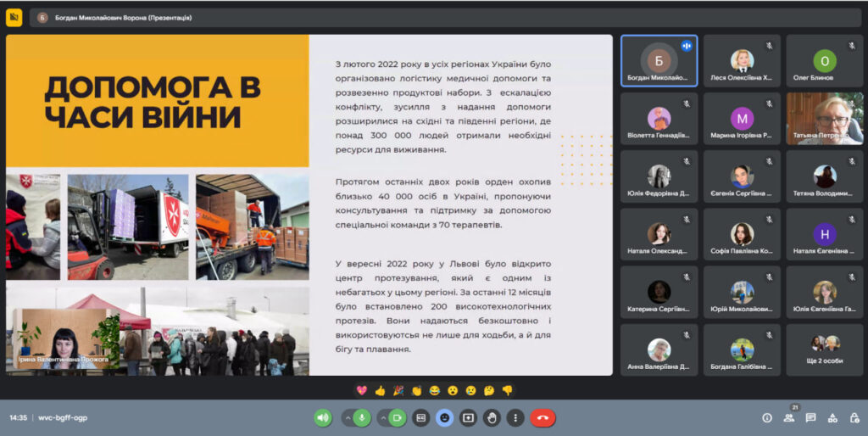Start presenting your screen

tap(469, 417)
